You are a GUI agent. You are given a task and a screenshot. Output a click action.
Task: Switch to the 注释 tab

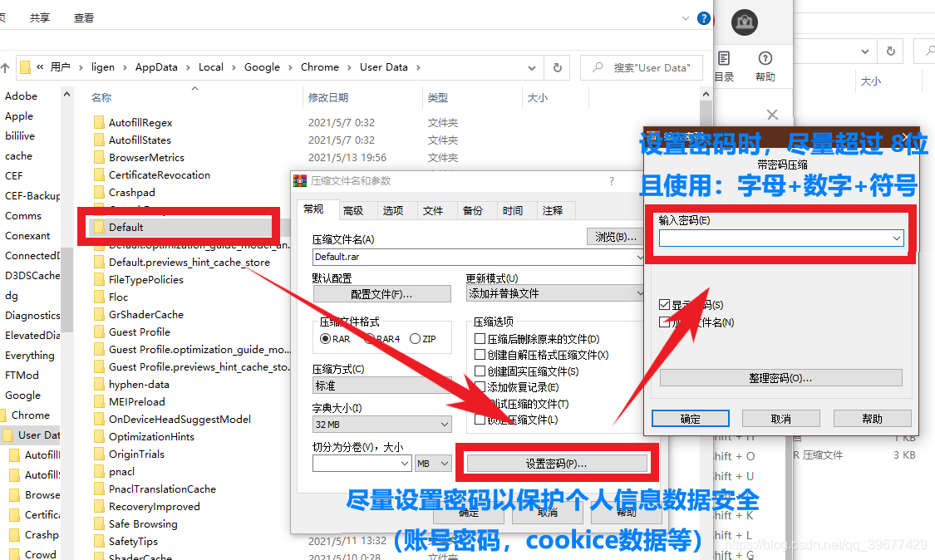(x=553, y=210)
